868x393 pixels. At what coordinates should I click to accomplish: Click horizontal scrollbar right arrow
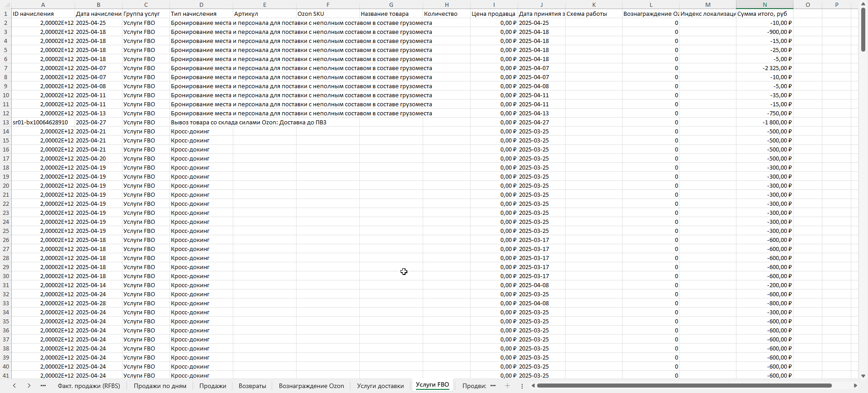pyautogui.click(x=855, y=386)
